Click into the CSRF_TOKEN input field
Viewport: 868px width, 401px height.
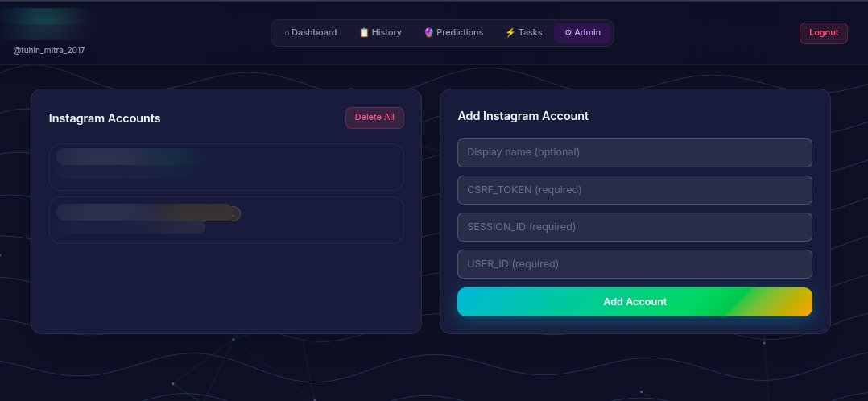pyautogui.click(x=634, y=190)
